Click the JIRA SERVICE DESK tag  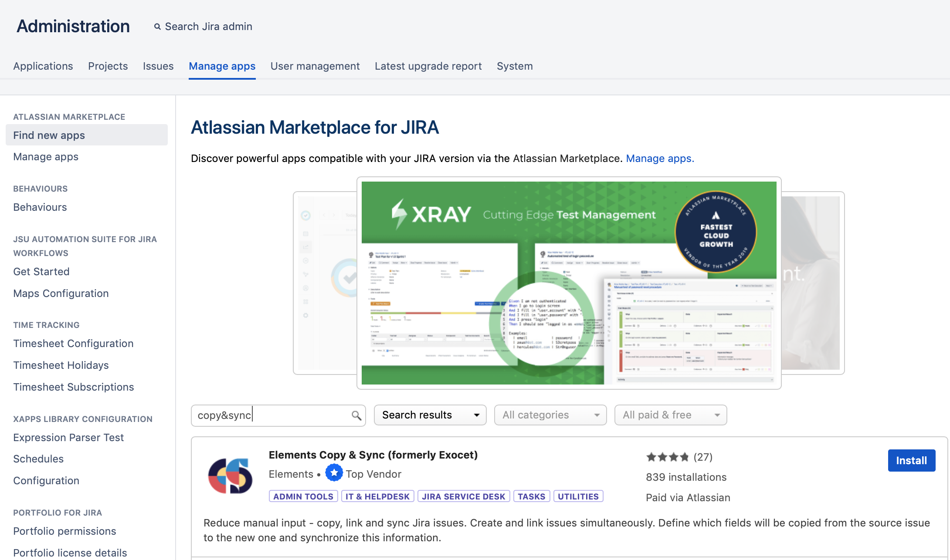click(463, 496)
